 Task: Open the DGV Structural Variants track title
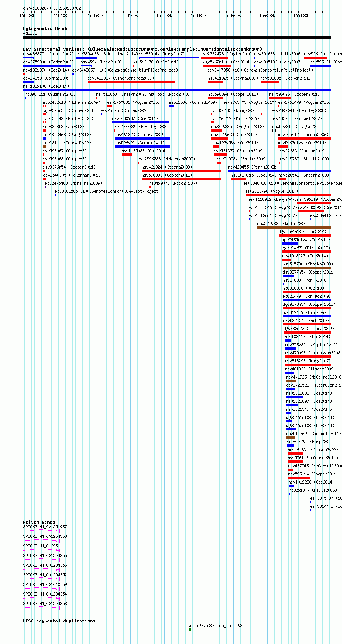click(142, 49)
